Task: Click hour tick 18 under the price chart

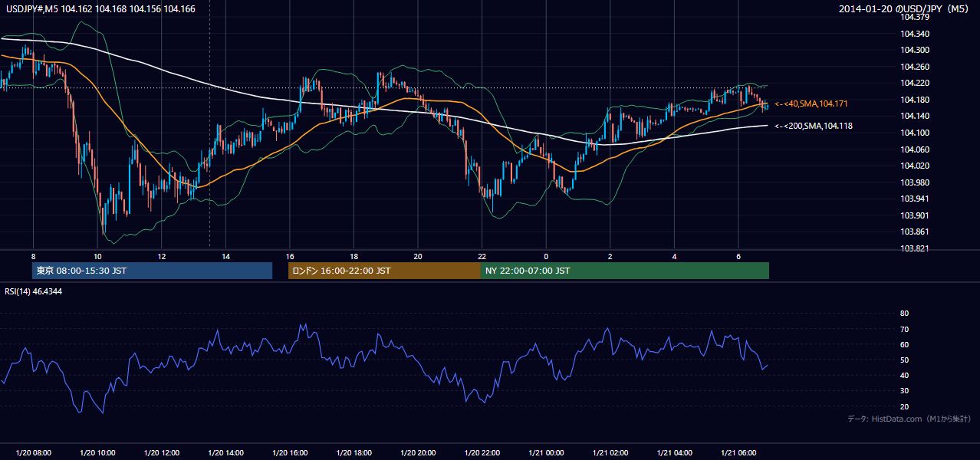Action: pos(354,255)
